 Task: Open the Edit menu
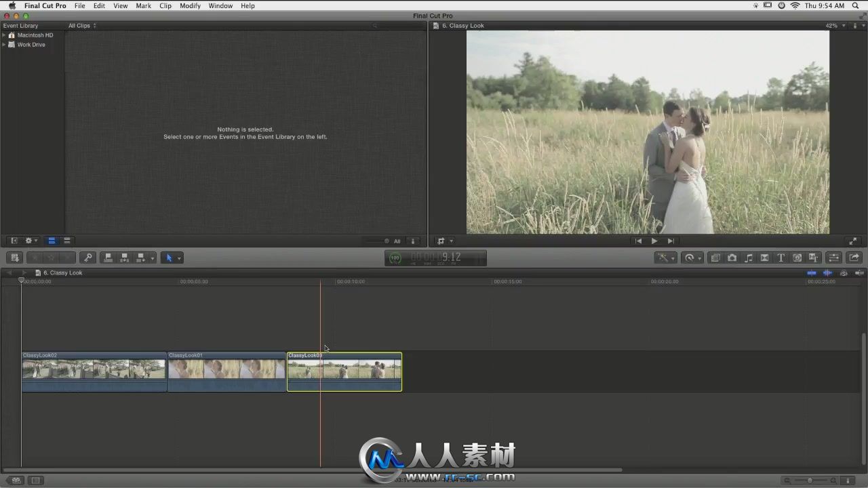coord(99,5)
